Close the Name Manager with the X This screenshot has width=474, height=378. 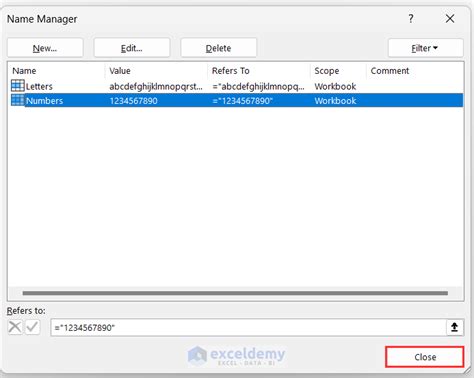450,19
